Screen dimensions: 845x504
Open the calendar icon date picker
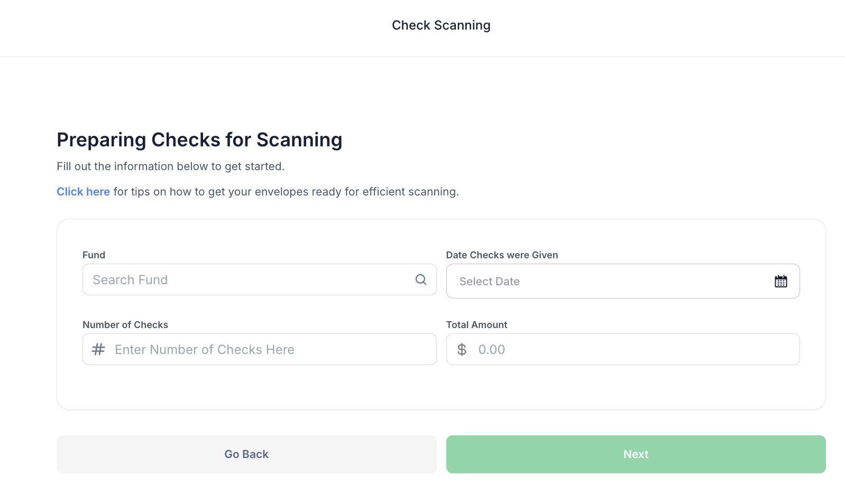click(781, 281)
